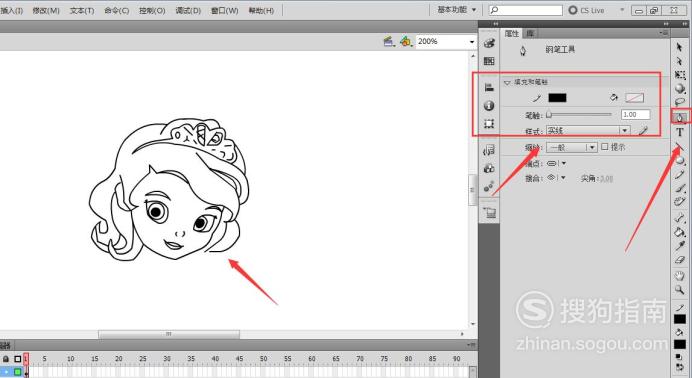Pick fill color swatch in Properties panel
Image resolution: width=692 pixels, height=378 pixels.
click(x=635, y=98)
